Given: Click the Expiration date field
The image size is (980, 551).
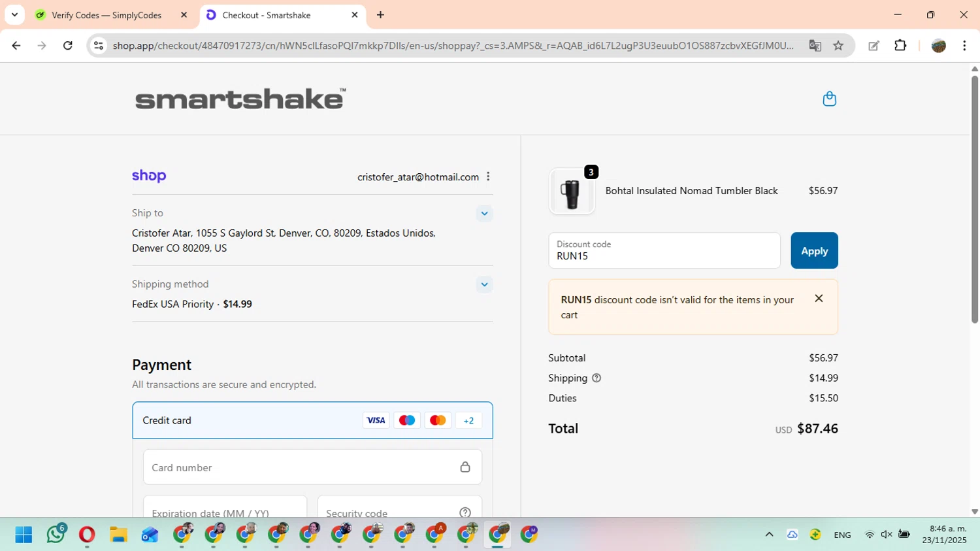Looking at the screenshot, I should (x=225, y=507).
